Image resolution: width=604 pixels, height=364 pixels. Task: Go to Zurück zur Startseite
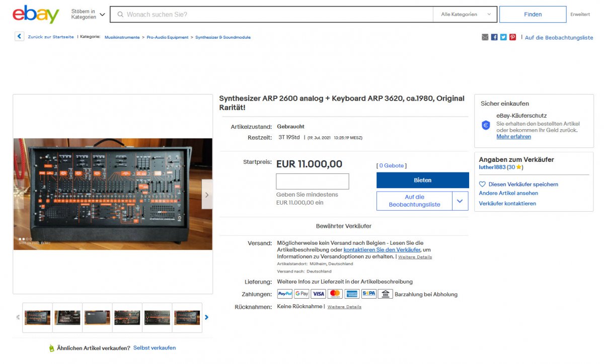pyautogui.click(x=51, y=37)
